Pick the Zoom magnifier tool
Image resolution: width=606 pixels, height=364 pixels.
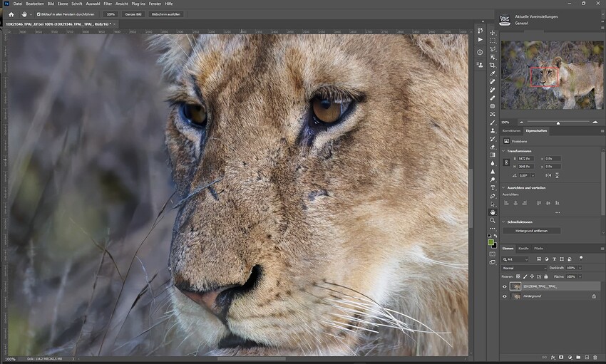(x=493, y=220)
